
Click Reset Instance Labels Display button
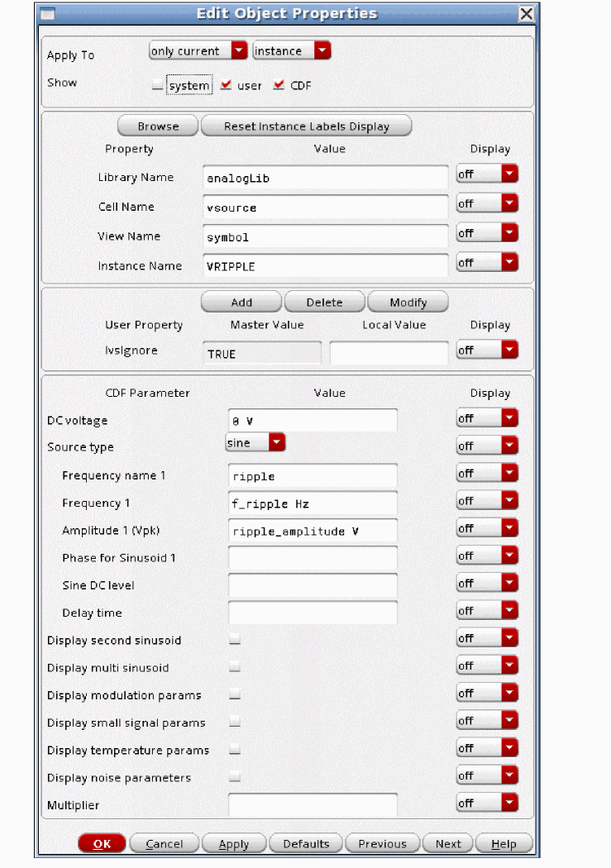tap(306, 126)
